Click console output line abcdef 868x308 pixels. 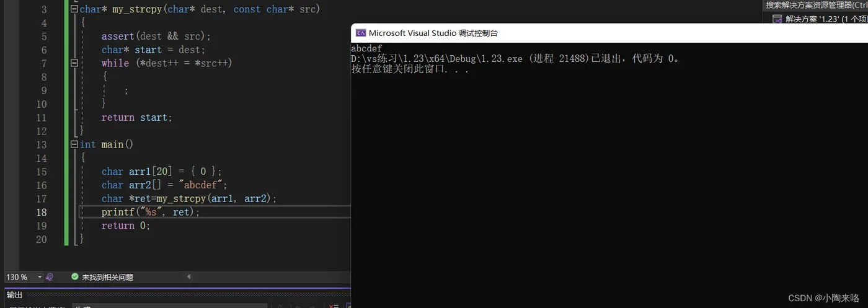click(366, 48)
